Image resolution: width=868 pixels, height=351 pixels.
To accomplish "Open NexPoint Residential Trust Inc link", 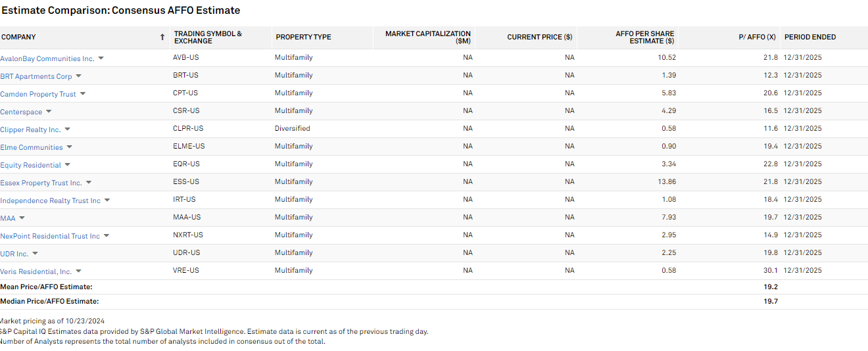I will click(50, 236).
